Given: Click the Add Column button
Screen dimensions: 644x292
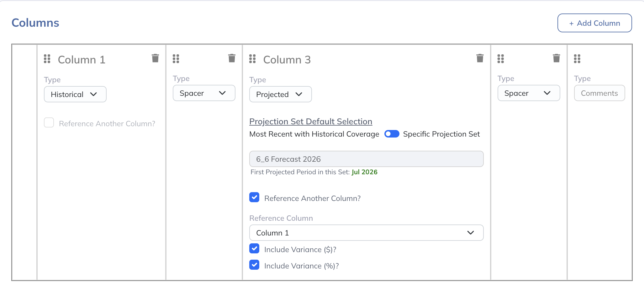Looking at the screenshot, I should click(594, 23).
